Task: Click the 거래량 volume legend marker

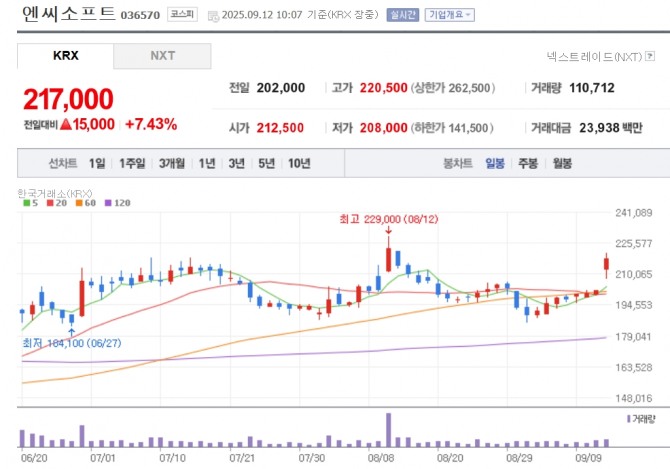Action: 629,419
